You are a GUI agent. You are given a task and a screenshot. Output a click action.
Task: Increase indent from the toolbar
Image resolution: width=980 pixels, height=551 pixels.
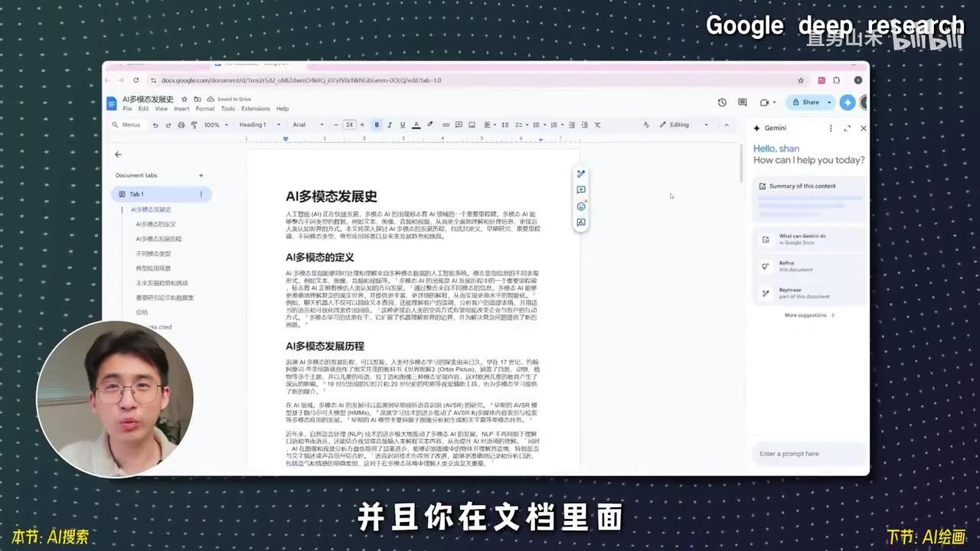pyautogui.click(x=583, y=125)
